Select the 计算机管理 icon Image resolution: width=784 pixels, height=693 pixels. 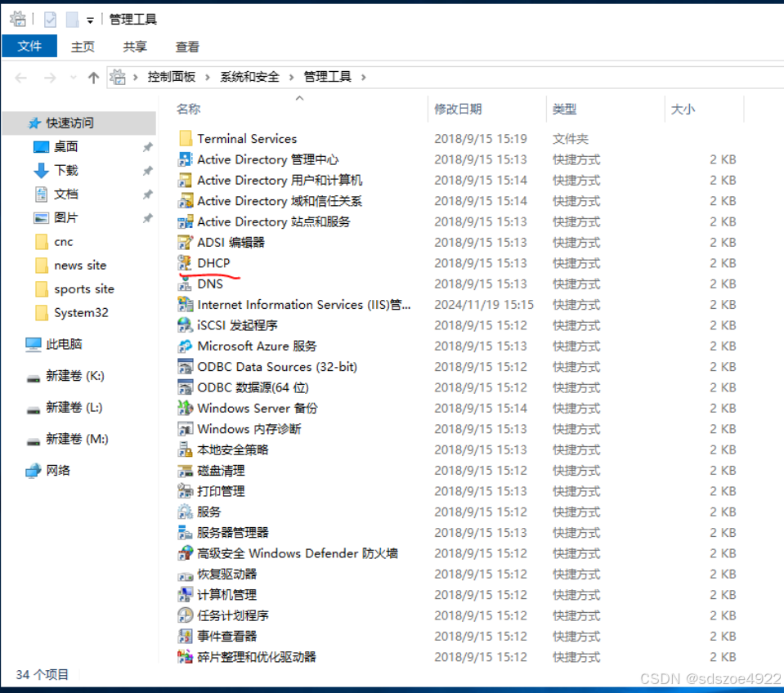pos(185,595)
